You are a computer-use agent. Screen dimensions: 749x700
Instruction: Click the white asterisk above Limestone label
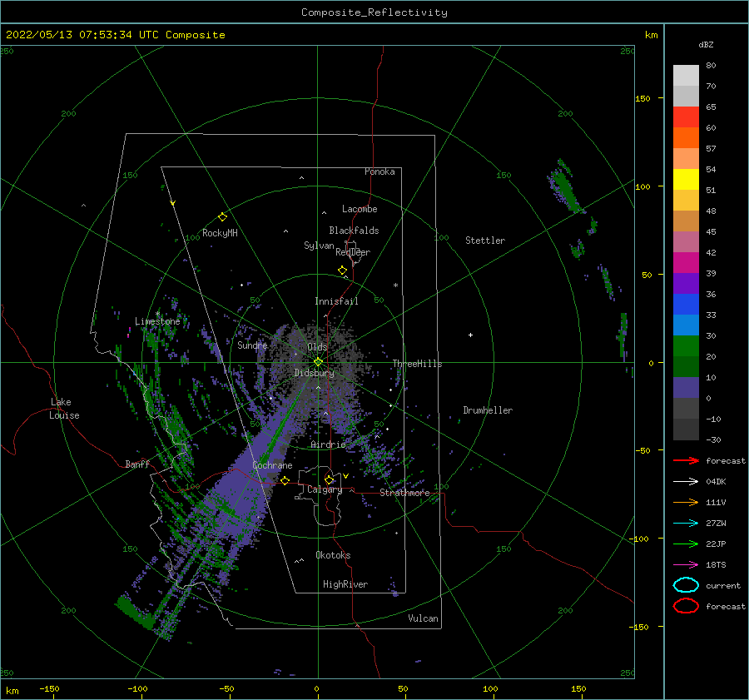pos(157,314)
